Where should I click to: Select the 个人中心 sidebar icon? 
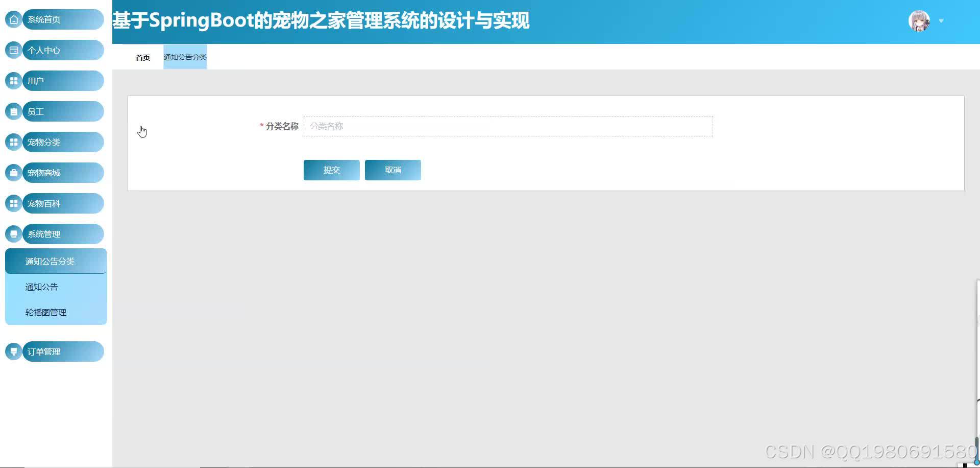pos(13,50)
